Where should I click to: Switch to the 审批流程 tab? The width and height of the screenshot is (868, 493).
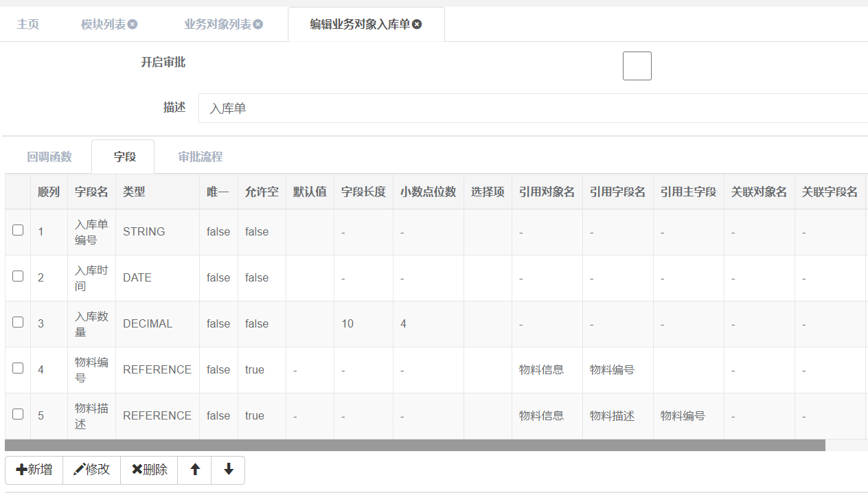pos(200,156)
